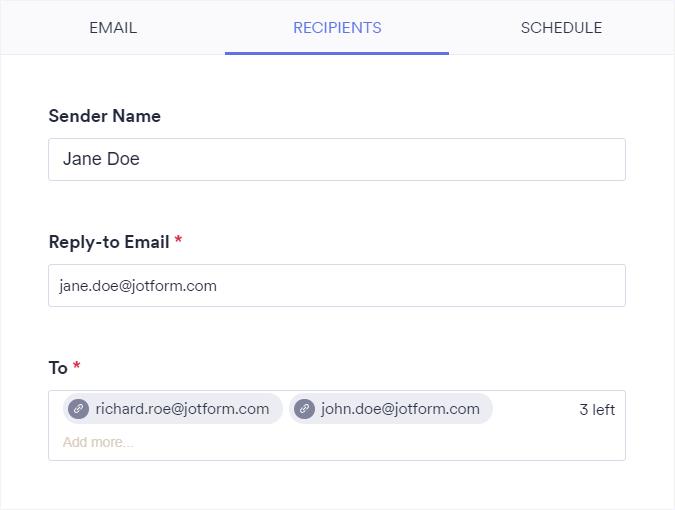Click the 'To' field label
This screenshot has width=675, height=510.
point(58,368)
